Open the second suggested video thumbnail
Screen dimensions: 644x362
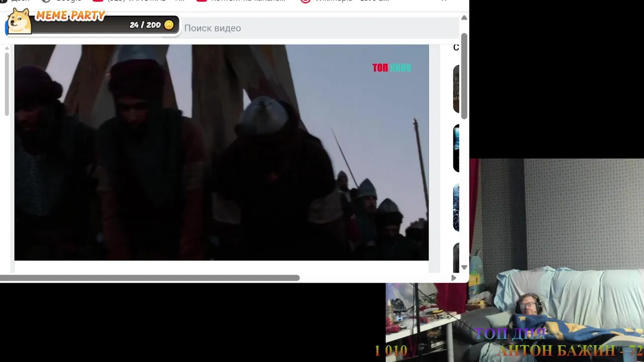456,148
